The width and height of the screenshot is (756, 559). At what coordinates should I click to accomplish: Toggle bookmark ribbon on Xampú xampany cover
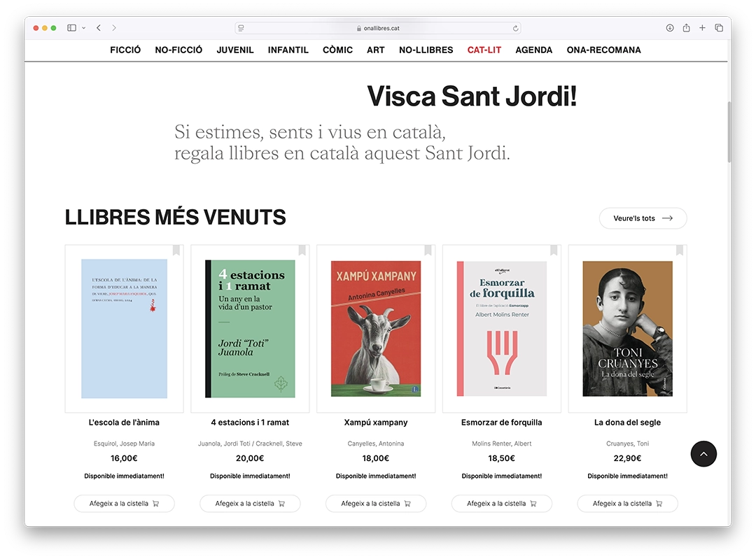pos(428,250)
